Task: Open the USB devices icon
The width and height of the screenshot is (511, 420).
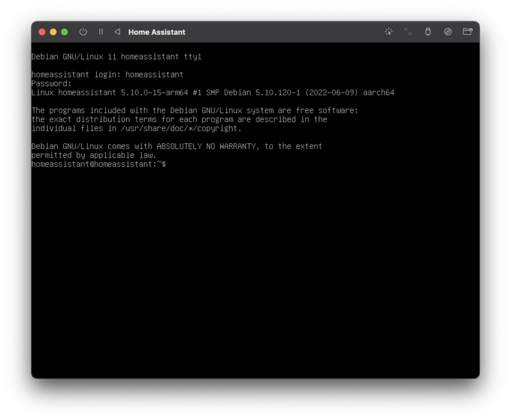Action: (428, 31)
